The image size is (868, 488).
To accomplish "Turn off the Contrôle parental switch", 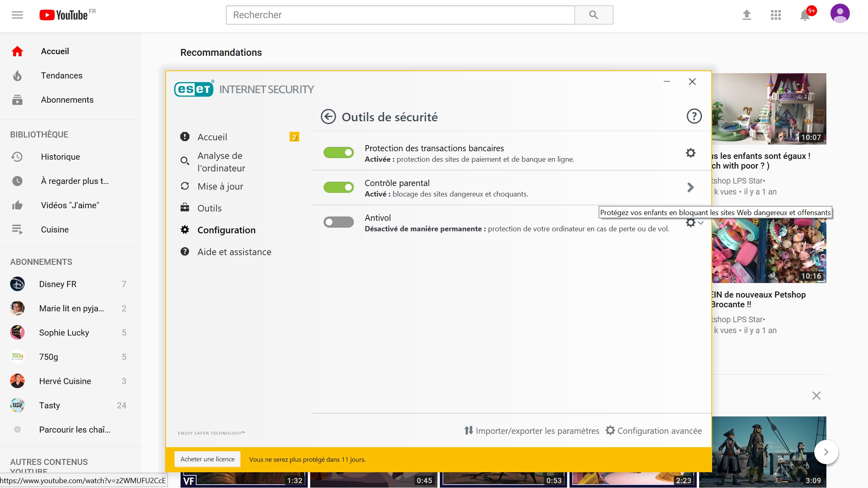I will pyautogui.click(x=338, y=187).
